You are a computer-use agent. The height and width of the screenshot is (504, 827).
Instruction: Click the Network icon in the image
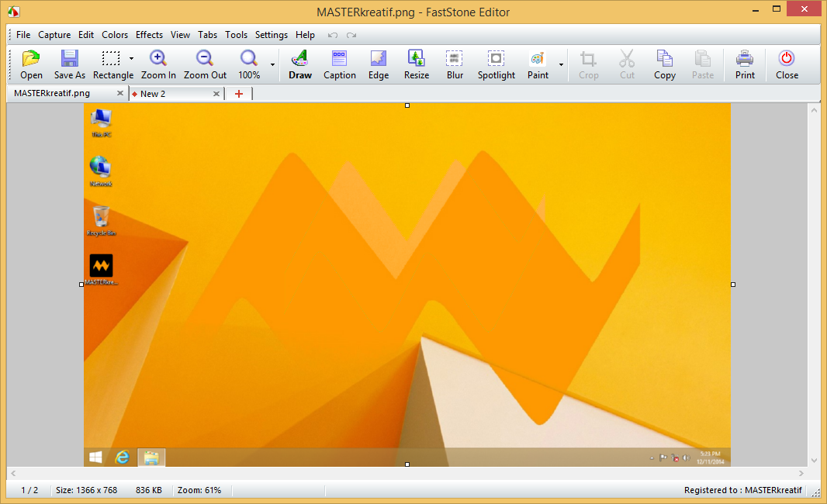tap(100, 171)
